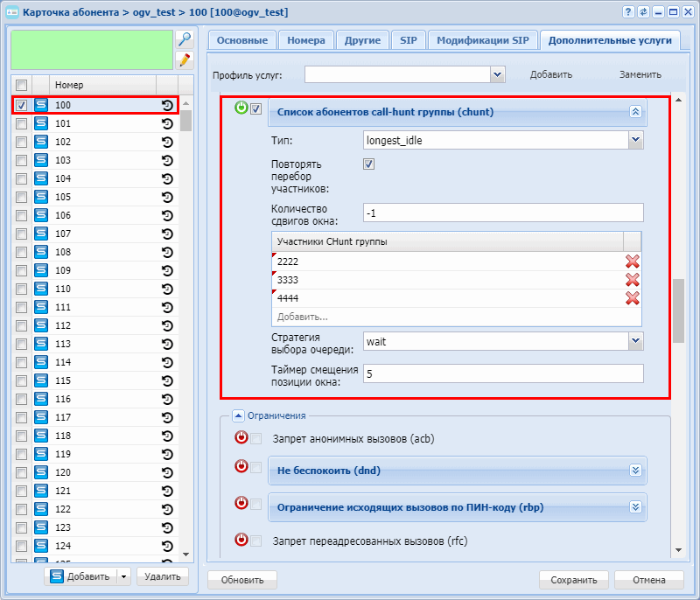This screenshot has height=600, width=700.
Task: Click Добавить next to service profile
Action: 551,74
